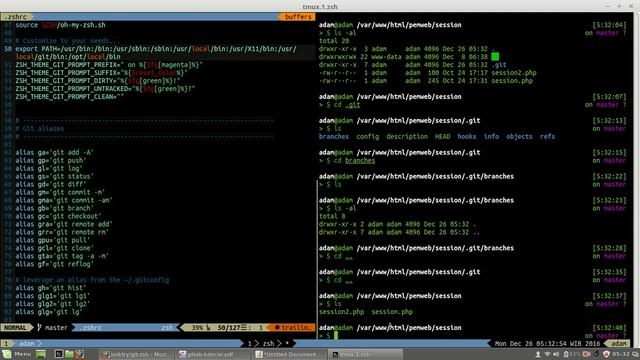Click the line alias gp='git push'

[51, 160]
